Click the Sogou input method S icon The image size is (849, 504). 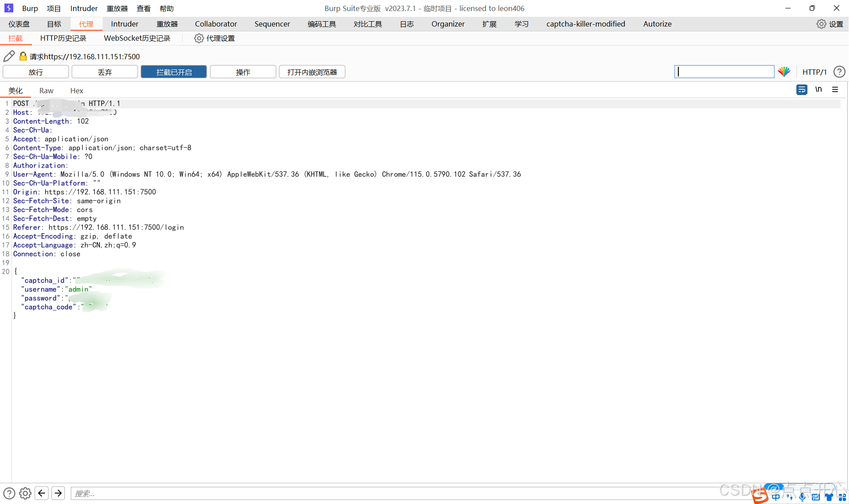(760, 496)
